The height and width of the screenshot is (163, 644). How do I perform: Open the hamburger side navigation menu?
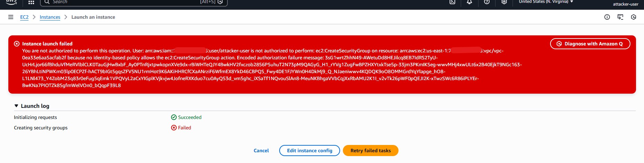tap(11, 17)
